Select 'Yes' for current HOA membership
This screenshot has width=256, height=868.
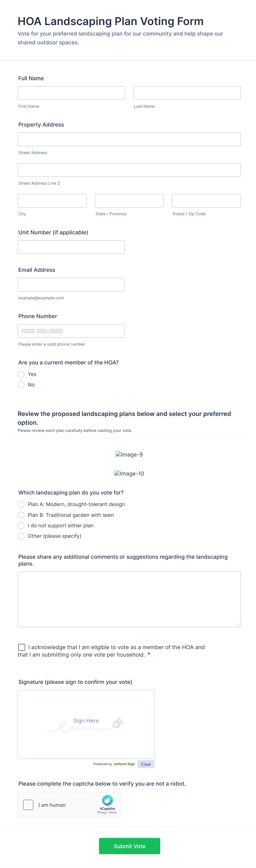(x=21, y=374)
